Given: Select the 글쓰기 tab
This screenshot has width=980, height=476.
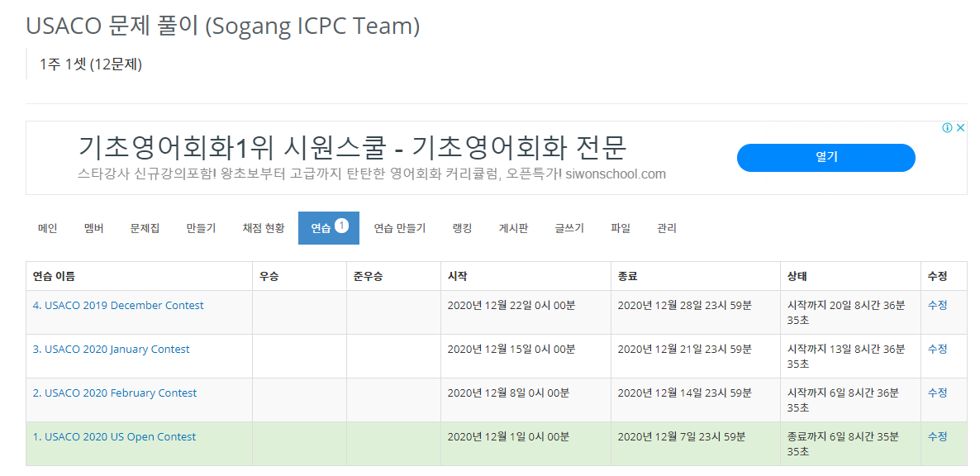Looking at the screenshot, I should click(569, 228).
